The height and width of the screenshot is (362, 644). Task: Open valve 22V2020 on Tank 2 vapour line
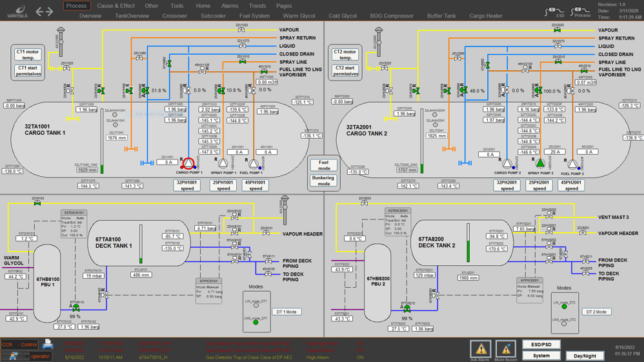557,30
